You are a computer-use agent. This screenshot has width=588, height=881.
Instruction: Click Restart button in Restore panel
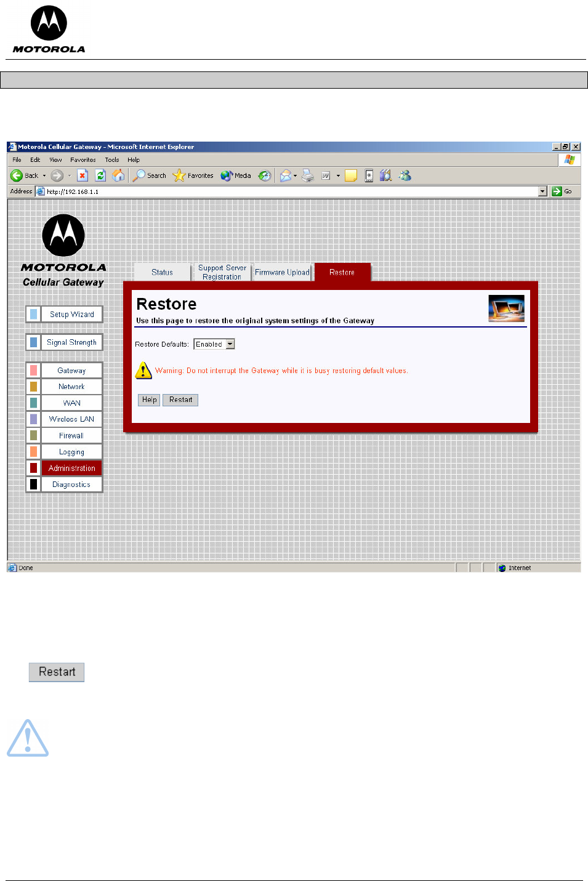click(x=180, y=400)
